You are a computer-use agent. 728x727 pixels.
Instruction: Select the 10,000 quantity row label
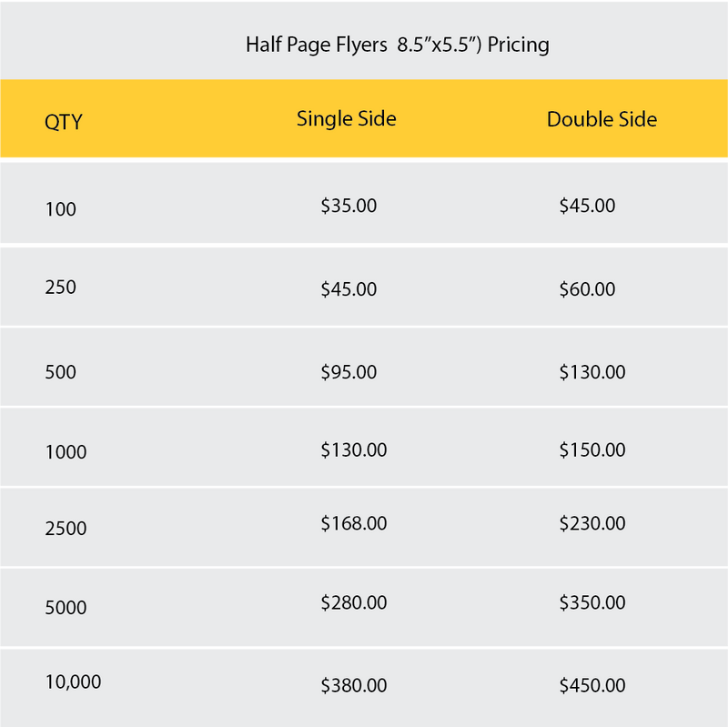(73, 682)
